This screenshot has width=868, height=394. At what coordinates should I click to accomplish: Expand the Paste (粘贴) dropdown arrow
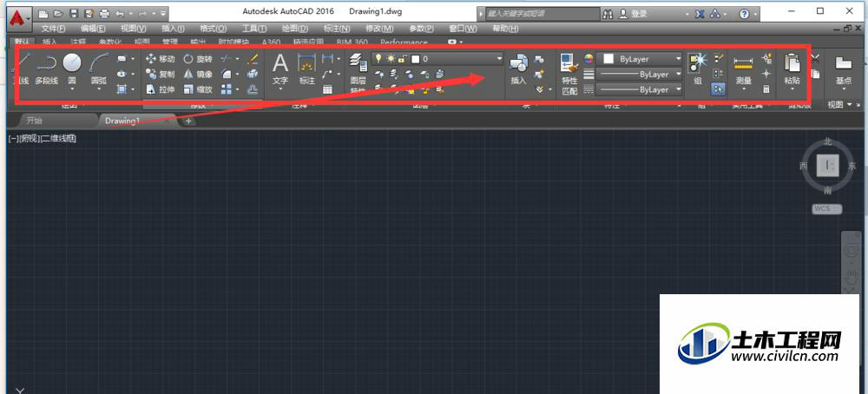click(x=792, y=89)
